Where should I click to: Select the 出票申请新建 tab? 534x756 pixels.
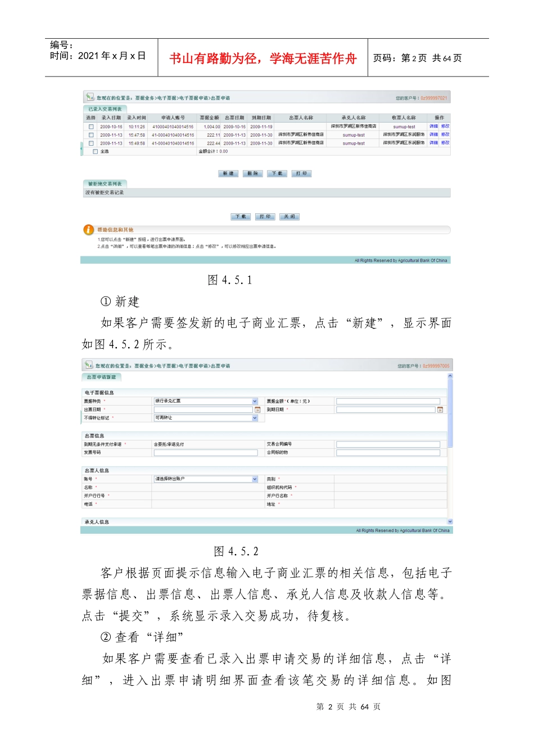(101, 377)
